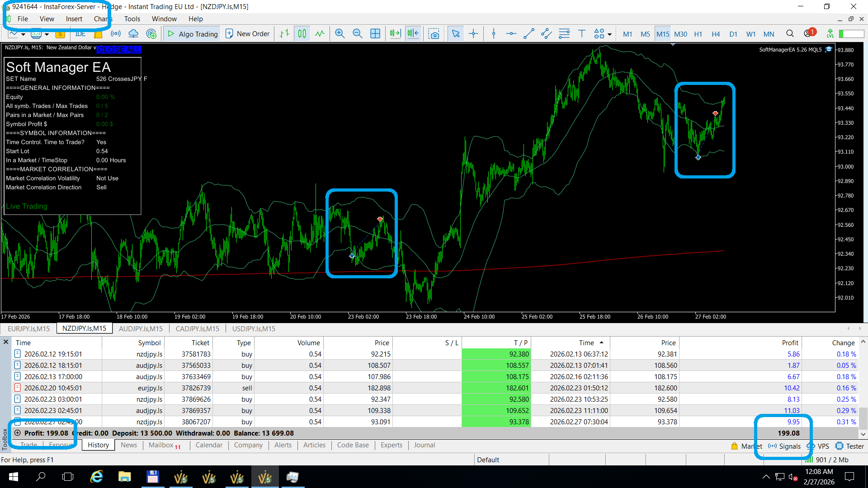Screen dimensions: 868x488
Task: Open the tile windows grid icon
Action: (x=375, y=34)
